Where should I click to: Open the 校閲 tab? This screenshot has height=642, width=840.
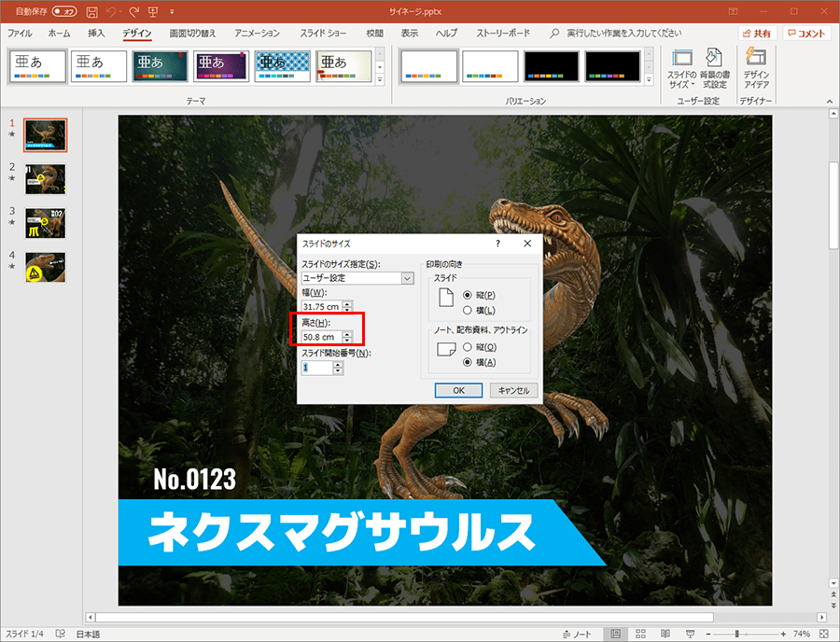coord(375,34)
